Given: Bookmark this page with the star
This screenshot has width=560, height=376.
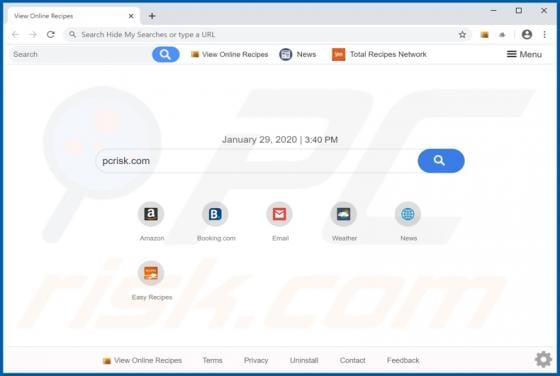Looking at the screenshot, I should point(462,35).
